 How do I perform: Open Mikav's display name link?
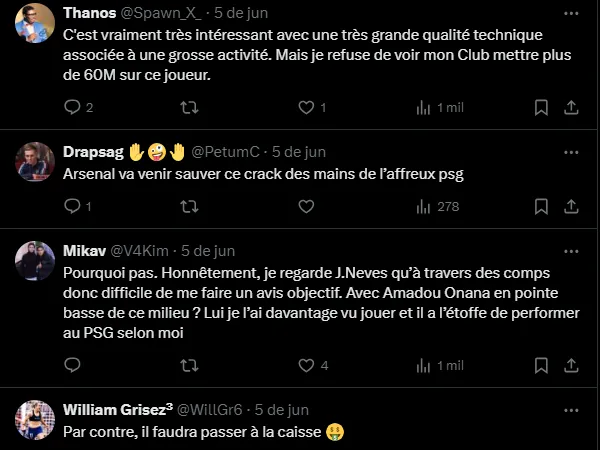(82, 251)
